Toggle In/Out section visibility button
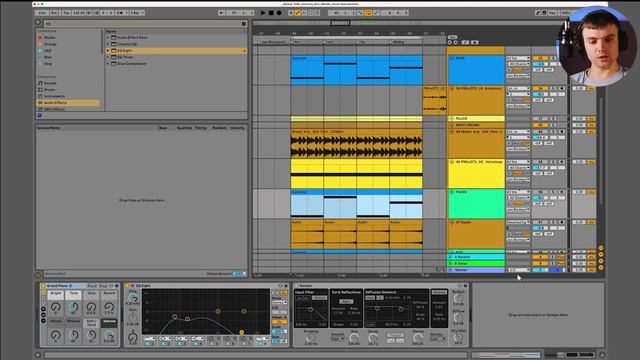Viewport: 640px width, 360px height. 601,248
